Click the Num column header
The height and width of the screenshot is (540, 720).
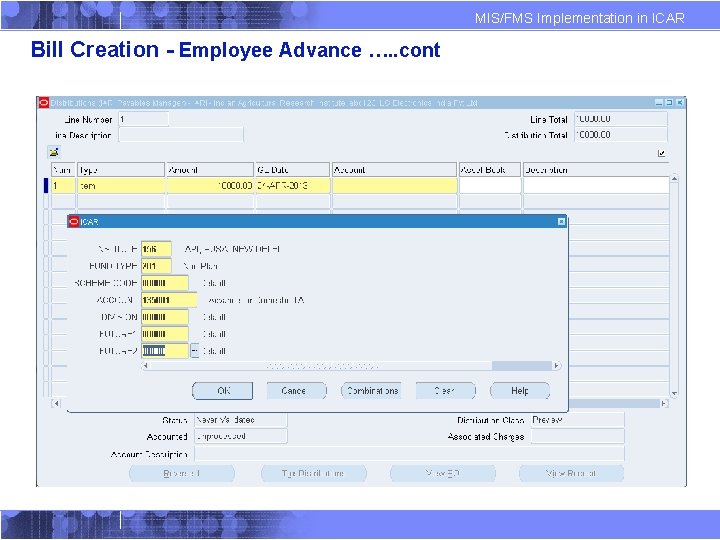pos(63,170)
